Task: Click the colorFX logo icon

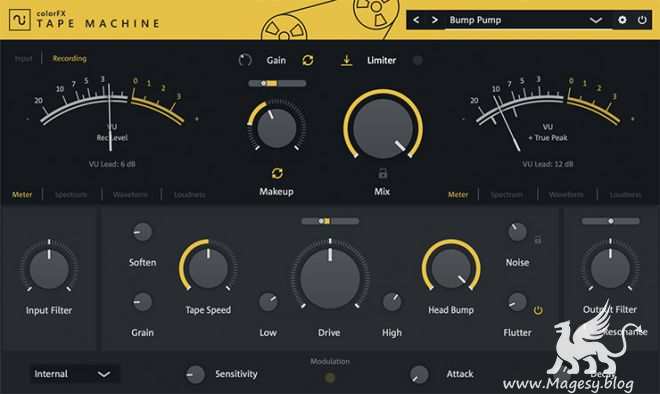Action: click(20, 20)
